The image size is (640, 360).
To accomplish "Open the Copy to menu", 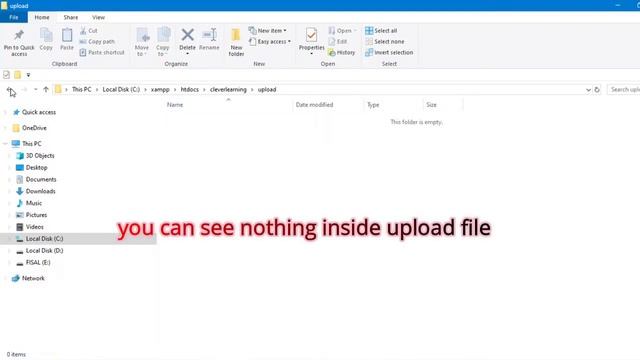I will coord(163,42).
